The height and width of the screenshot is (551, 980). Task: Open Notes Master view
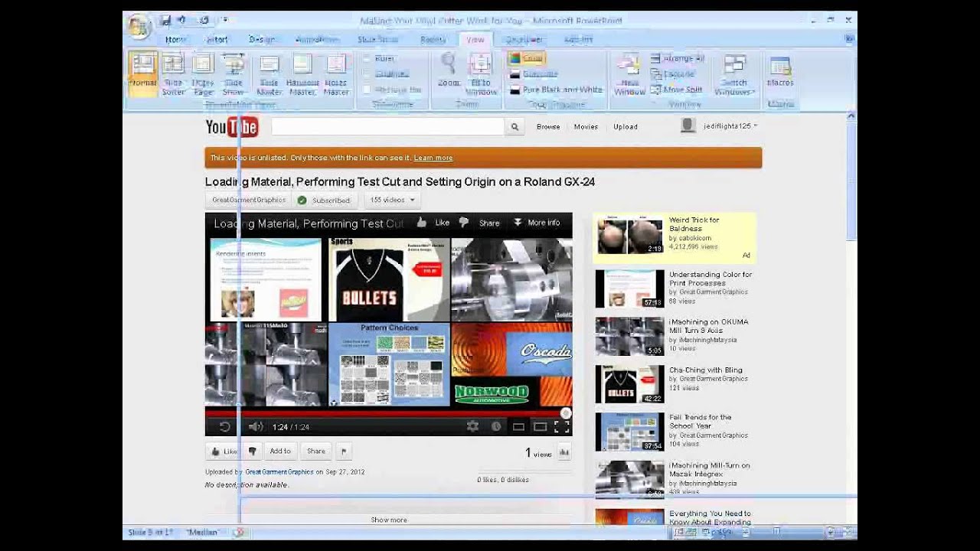(336, 75)
